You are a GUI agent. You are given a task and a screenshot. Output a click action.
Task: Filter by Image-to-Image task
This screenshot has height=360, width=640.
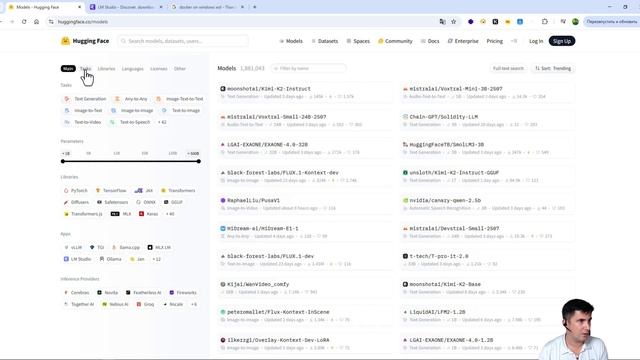pos(132,111)
